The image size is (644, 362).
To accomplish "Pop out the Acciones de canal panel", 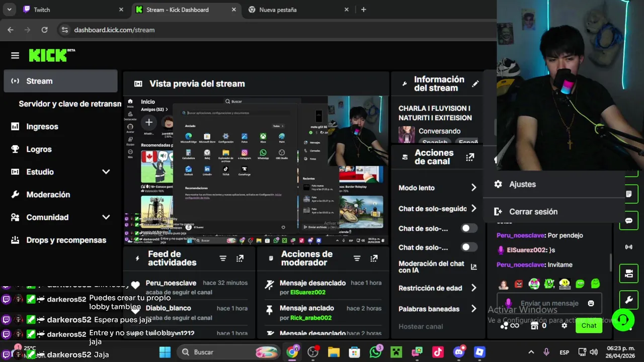I will click(470, 157).
